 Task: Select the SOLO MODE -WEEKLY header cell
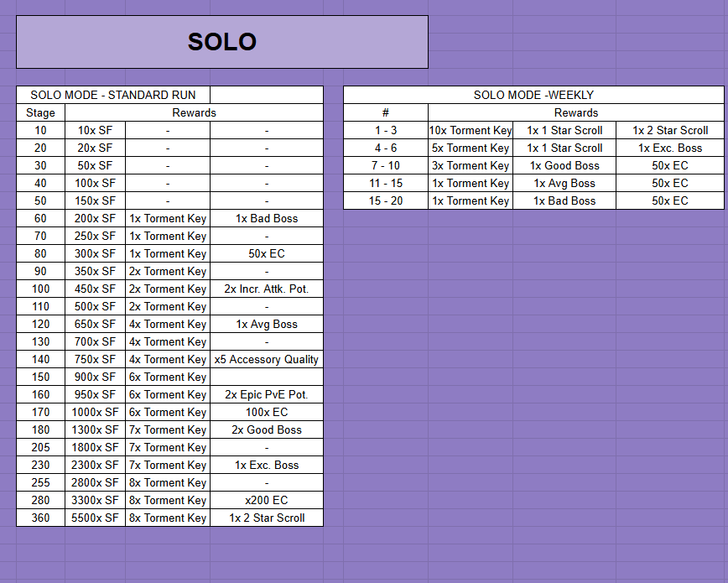(x=533, y=95)
